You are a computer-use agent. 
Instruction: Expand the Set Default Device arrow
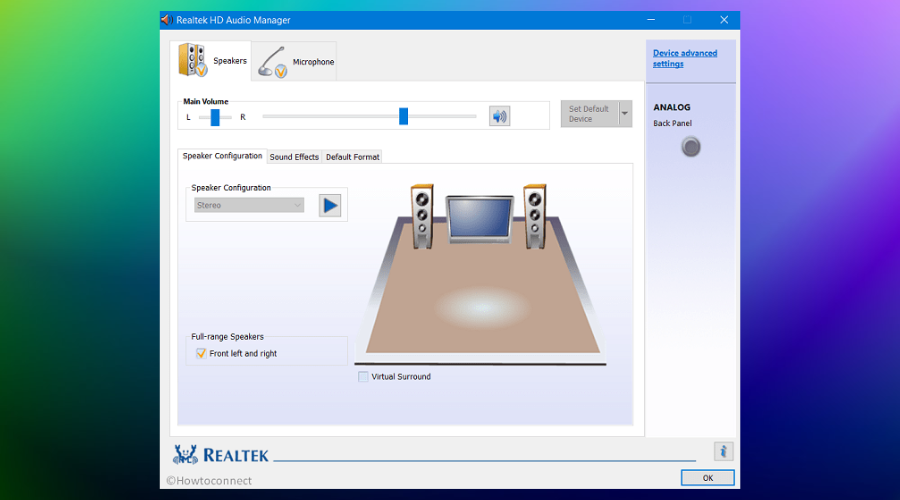(624, 114)
